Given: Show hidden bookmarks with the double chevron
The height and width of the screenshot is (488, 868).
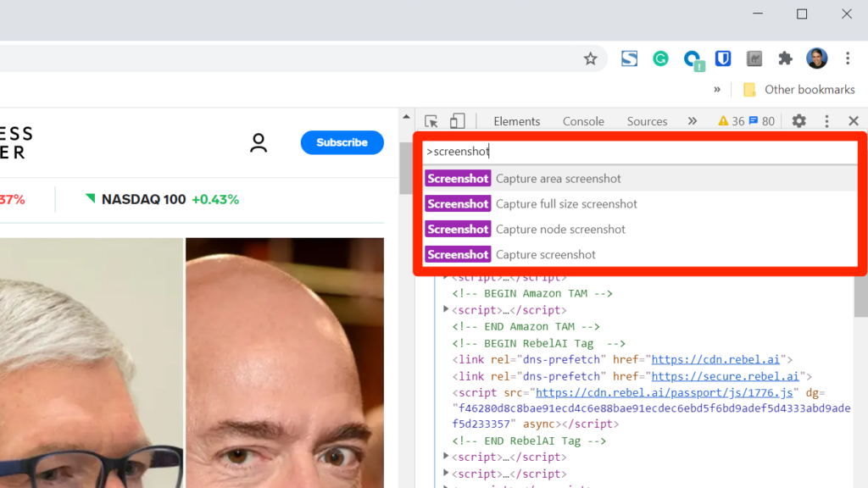Looking at the screenshot, I should point(717,90).
